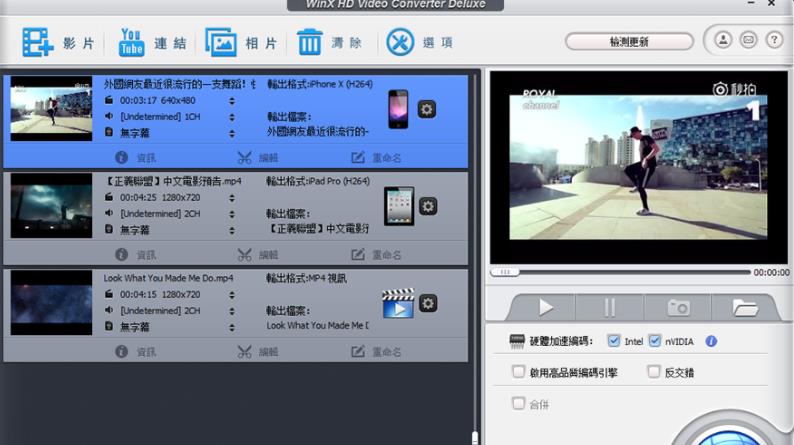Viewport: 794px width, 445px height.
Task: Change video track of Look What You Made 00:04:15
Action: pos(232,295)
